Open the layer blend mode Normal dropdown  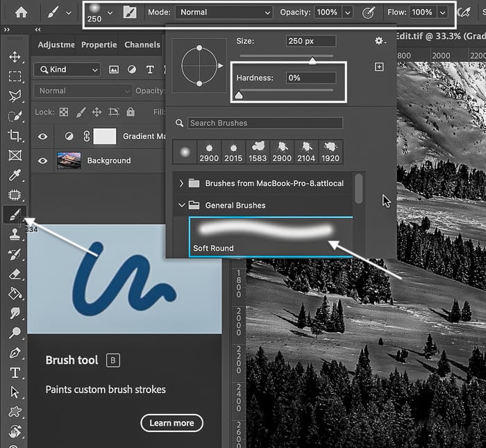[83, 91]
